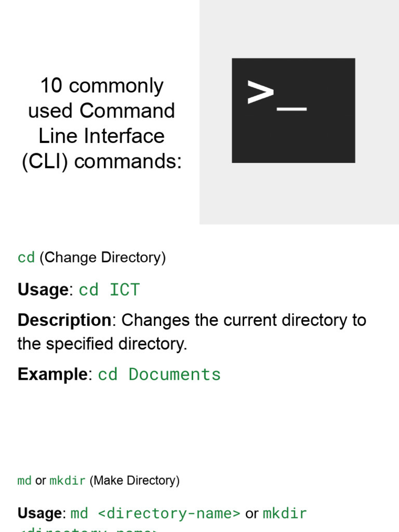Click the bold "Description" label

click(64, 320)
